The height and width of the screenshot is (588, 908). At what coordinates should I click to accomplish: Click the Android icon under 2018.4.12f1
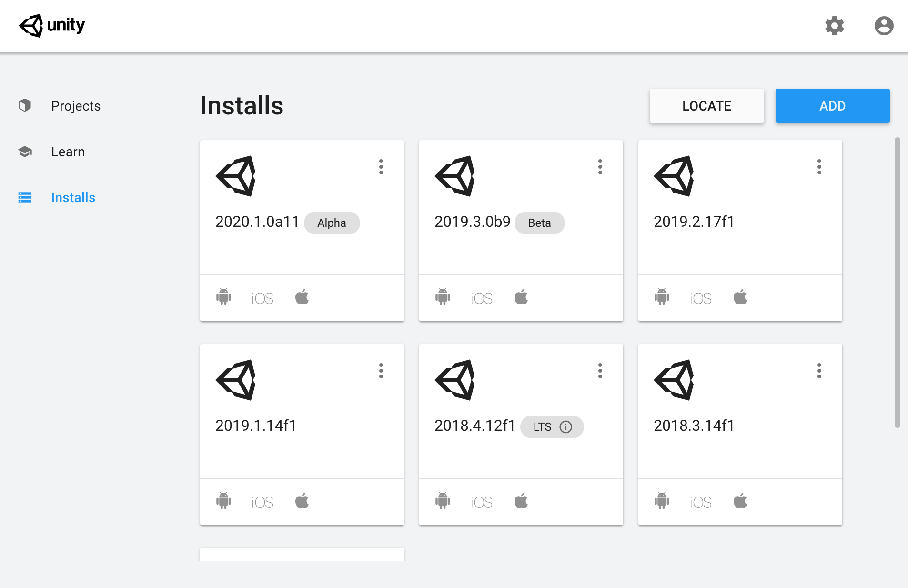[x=443, y=501]
